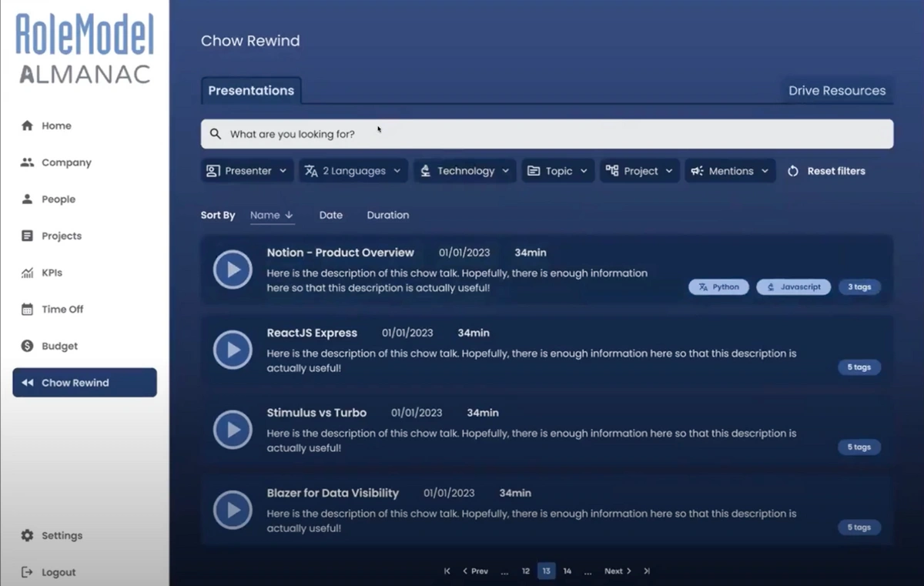The height and width of the screenshot is (586, 924).
Task: Click the Company group icon
Action: (x=27, y=162)
